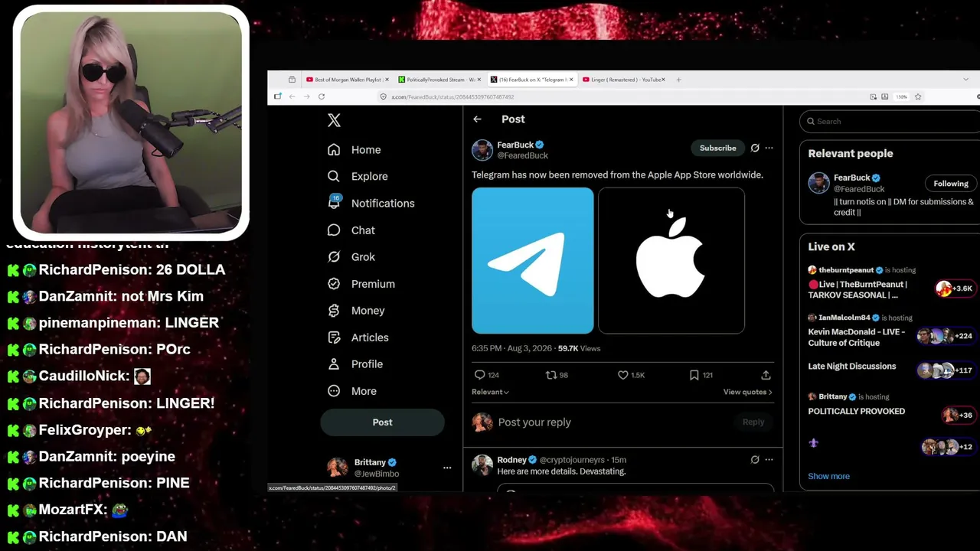This screenshot has height=551, width=980.
Task: Repost the post with 98 reposts
Action: [550, 375]
